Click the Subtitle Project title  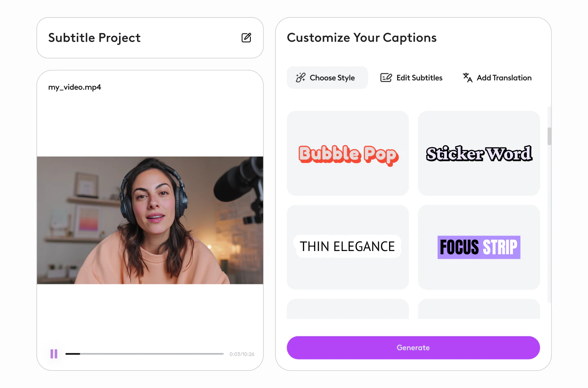94,37
